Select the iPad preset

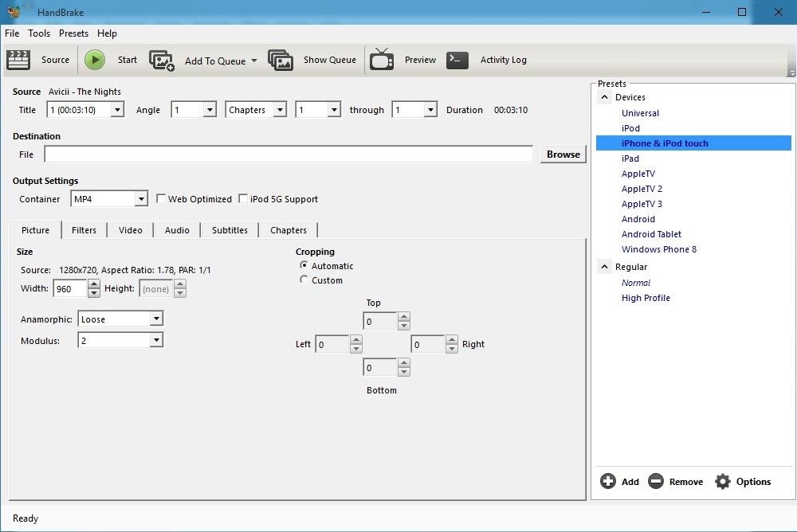tap(630, 158)
